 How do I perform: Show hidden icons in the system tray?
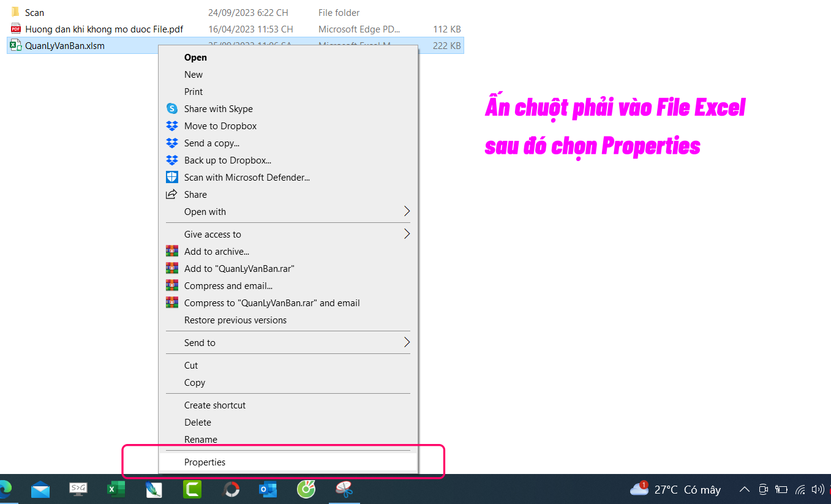744,489
